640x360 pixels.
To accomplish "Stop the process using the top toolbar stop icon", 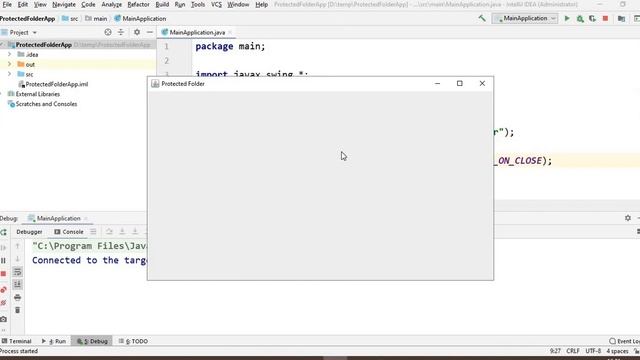I will point(605,18).
